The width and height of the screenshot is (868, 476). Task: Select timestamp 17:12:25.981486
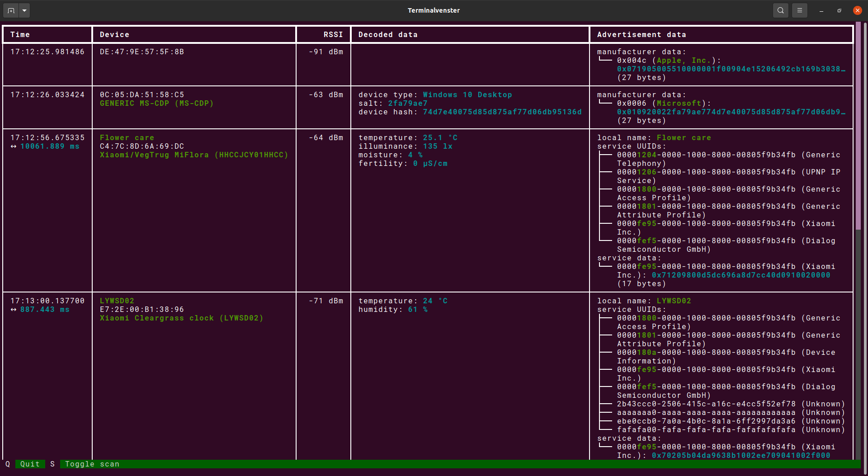[47, 52]
